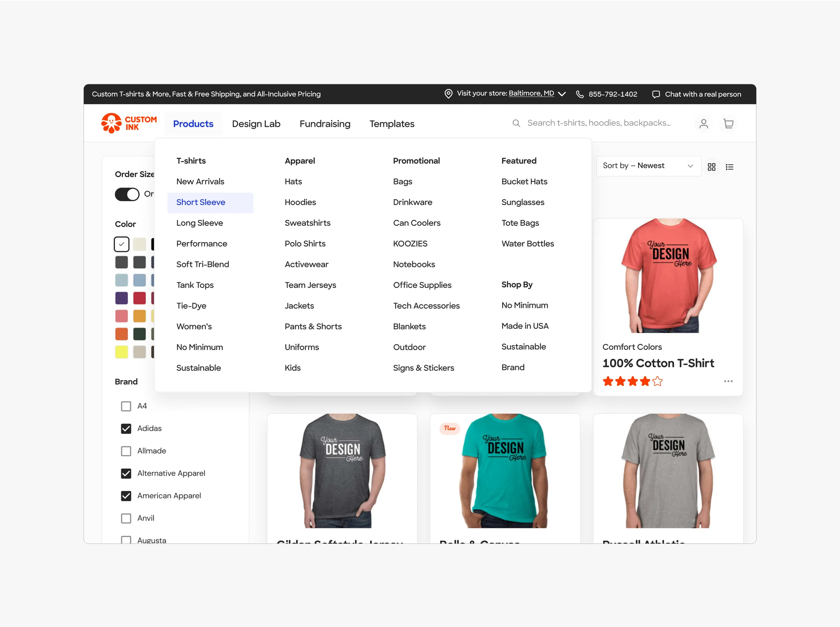Toggle the Order Size switch
840x627 pixels.
[127, 194]
